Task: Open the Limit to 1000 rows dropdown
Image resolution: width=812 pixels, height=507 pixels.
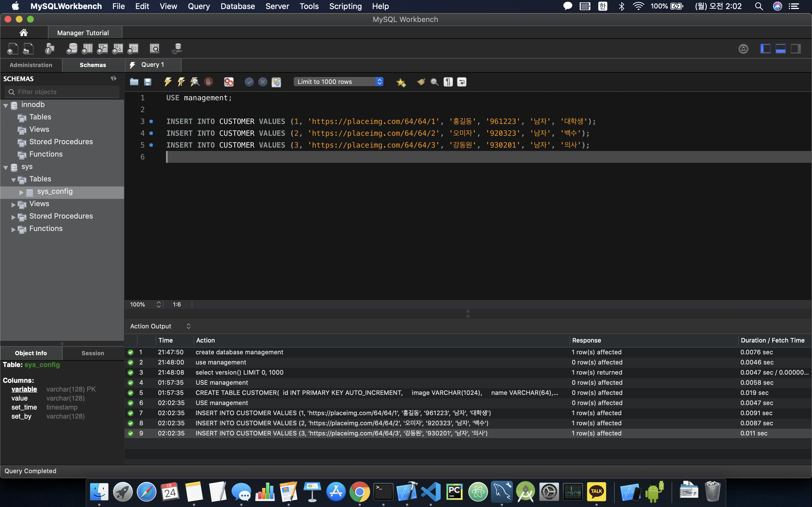Action: point(338,82)
